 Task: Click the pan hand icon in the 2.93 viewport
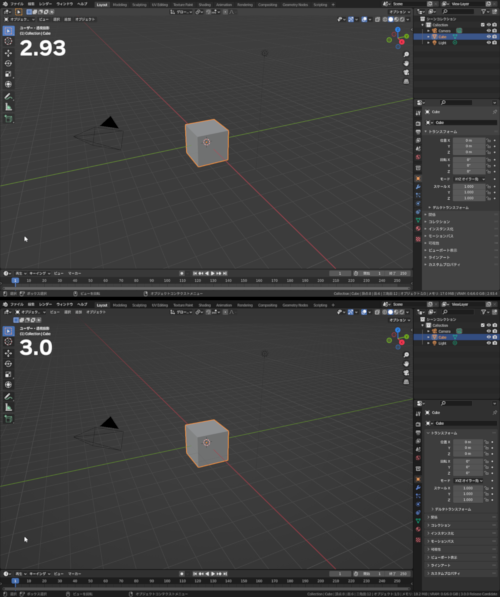click(406, 63)
